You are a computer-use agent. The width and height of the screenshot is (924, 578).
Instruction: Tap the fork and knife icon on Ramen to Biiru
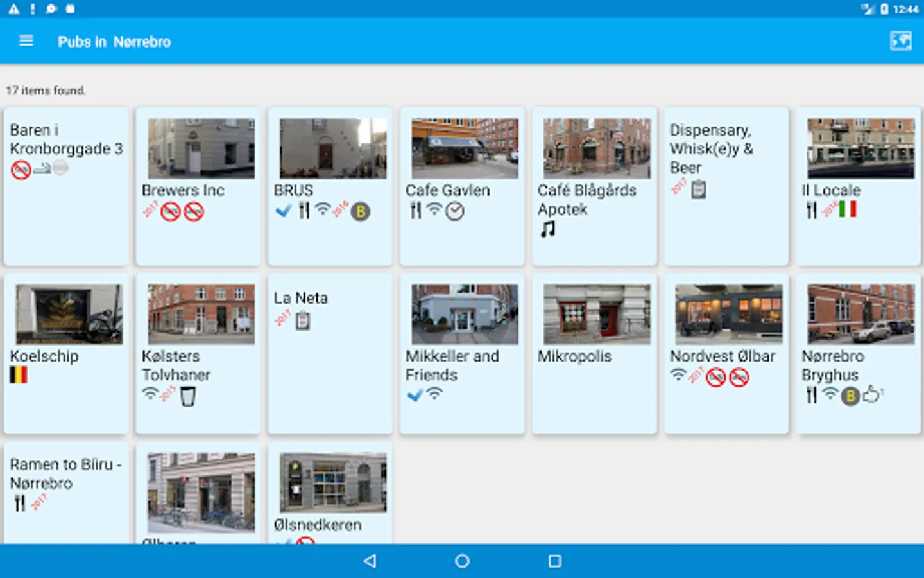point(20,504)
